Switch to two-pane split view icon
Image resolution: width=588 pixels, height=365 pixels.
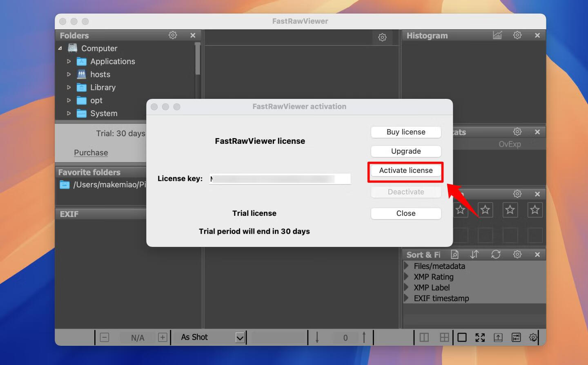pos(424,337)
